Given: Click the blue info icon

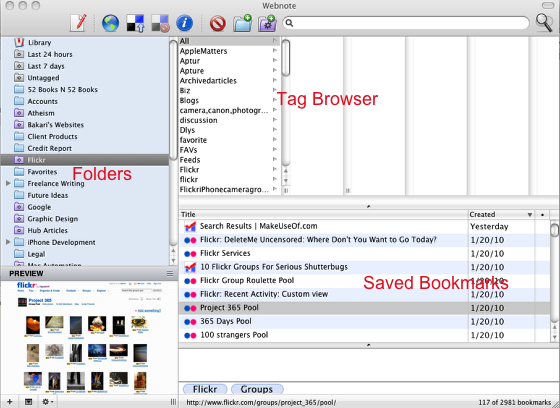Looking at the screenshot, I should click(185, 23).
